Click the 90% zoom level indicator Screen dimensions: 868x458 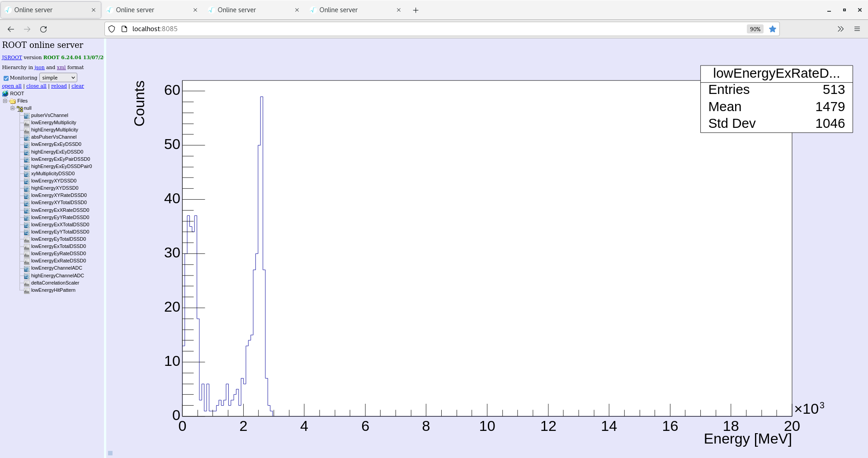pyautogui.click(x=755, y=29)
